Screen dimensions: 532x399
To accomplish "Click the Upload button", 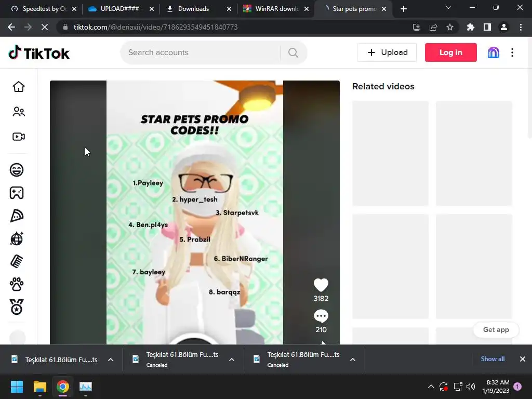I will [x=387, y=52].
